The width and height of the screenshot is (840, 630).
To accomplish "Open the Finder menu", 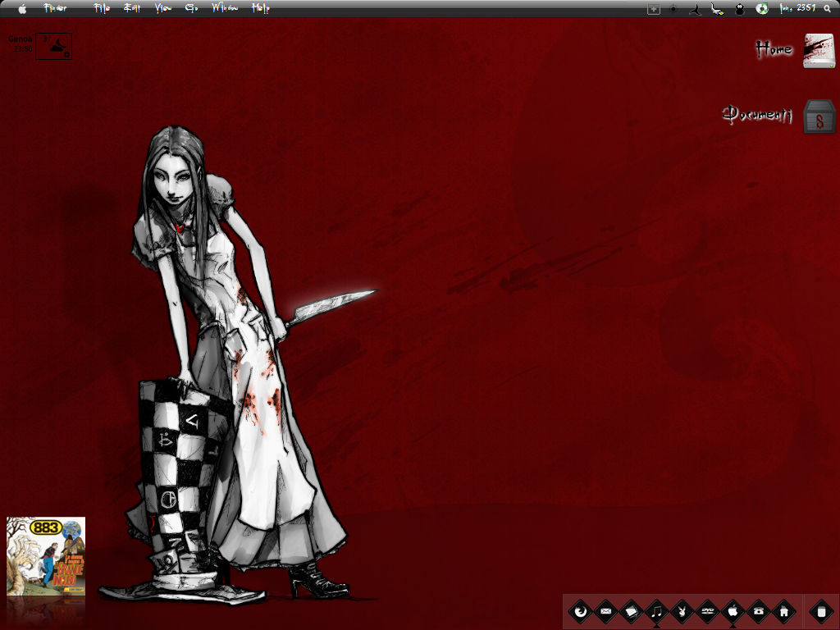I will 55,8.
